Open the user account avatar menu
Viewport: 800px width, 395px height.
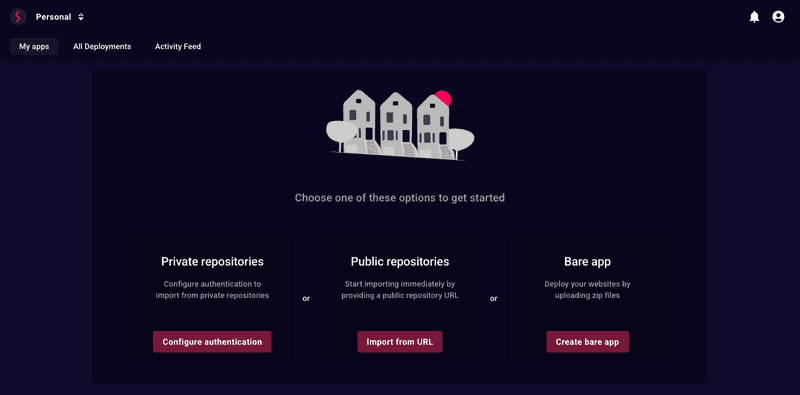pos(778,17)
